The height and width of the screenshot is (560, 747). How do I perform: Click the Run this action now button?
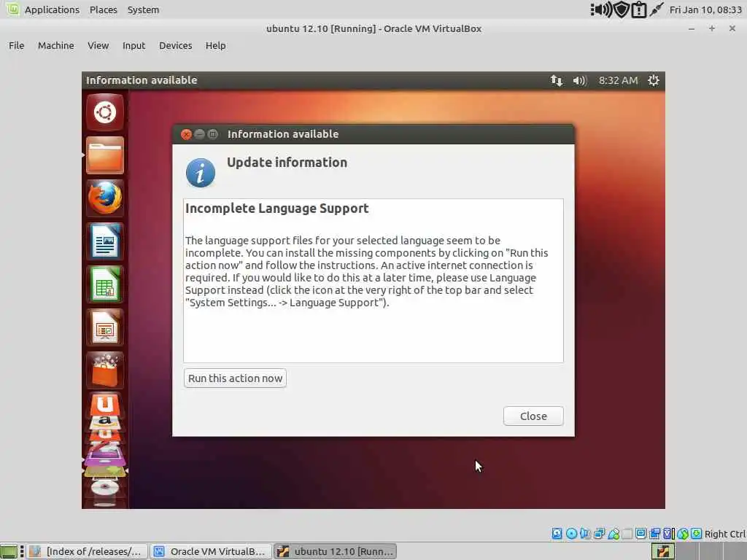236,378
